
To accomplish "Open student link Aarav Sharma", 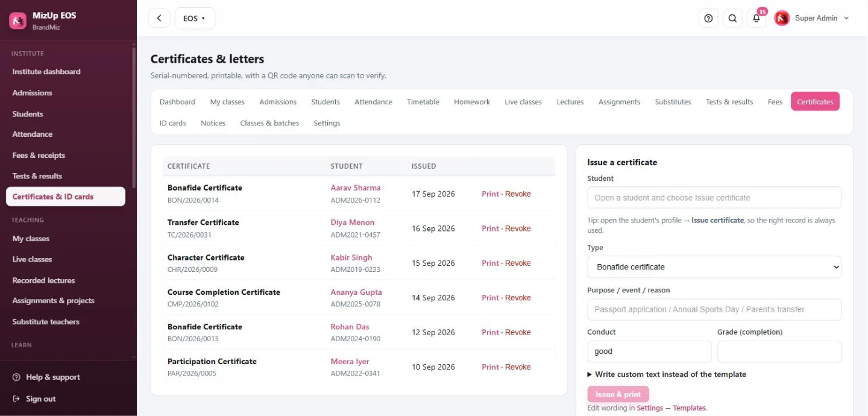I will coord(356,188).
